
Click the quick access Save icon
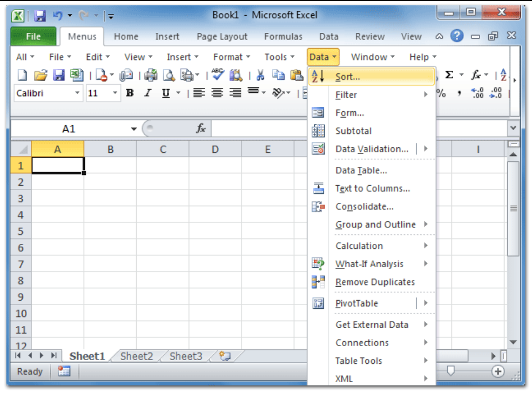(40, 16)
